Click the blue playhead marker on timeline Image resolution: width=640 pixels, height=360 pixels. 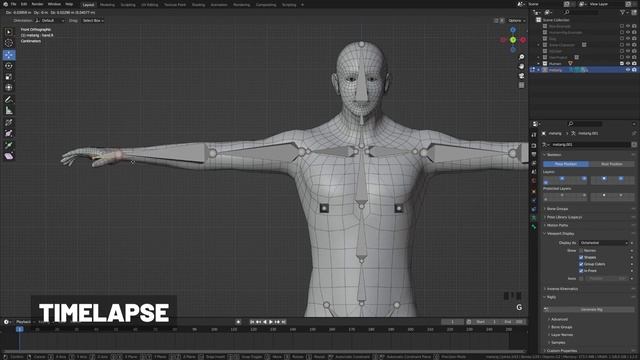[x=20, y=329]
